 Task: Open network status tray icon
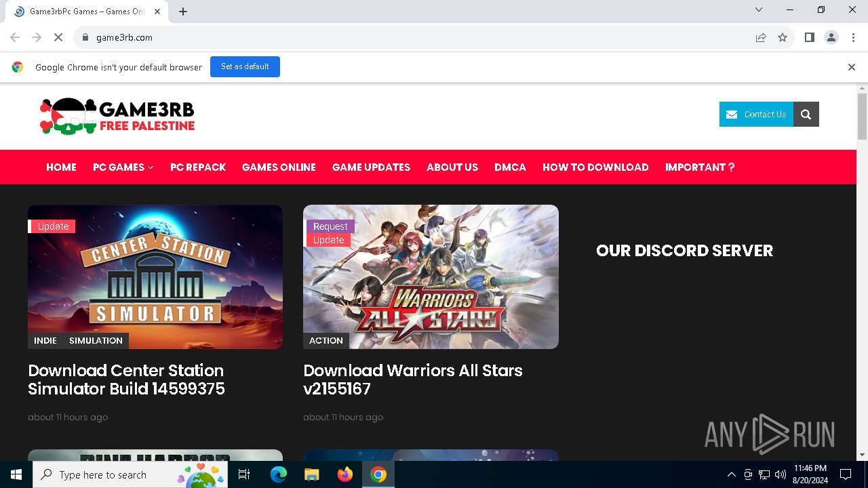(764, 474)
